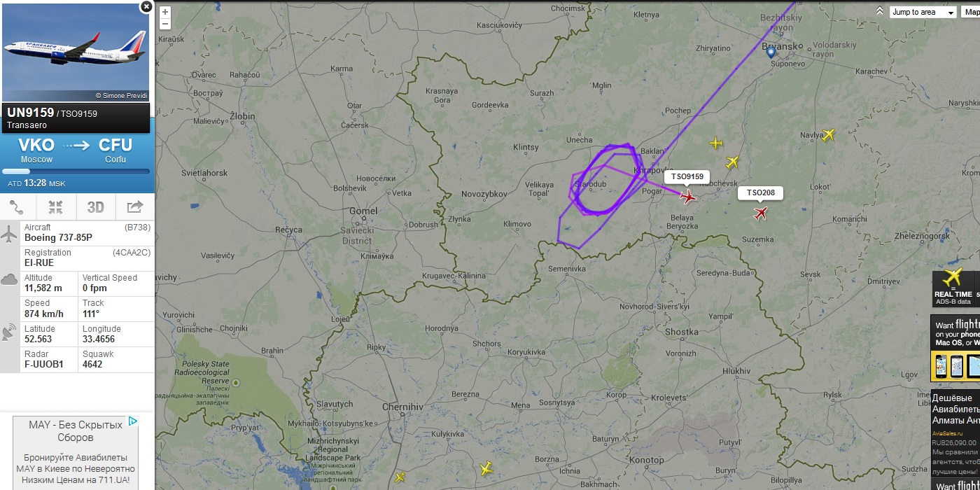
Task: Zoom in the map with plus button
Action: (165, 12)
